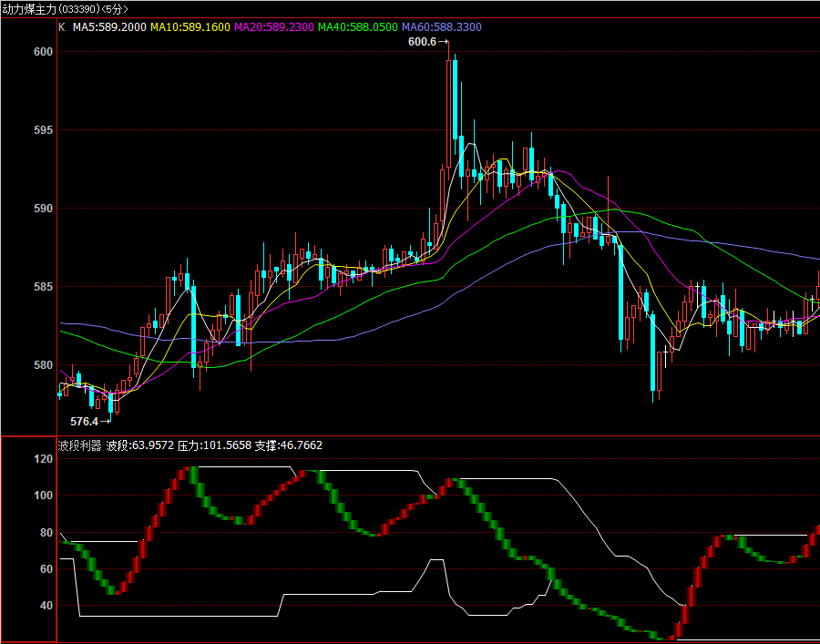Select the green MA40:588.0500 legend
Screen dimensions: 820x644
tap(357, 27)
